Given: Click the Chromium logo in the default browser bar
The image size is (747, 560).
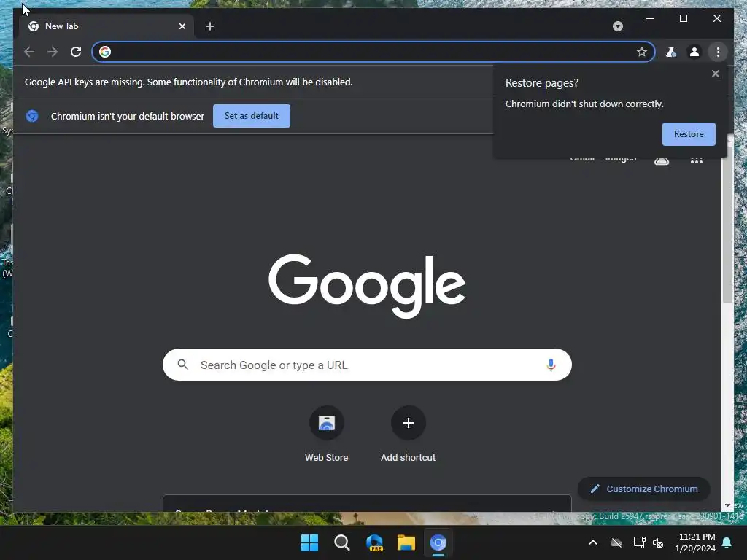Looking at the screenshot, I should pos(32,116).
